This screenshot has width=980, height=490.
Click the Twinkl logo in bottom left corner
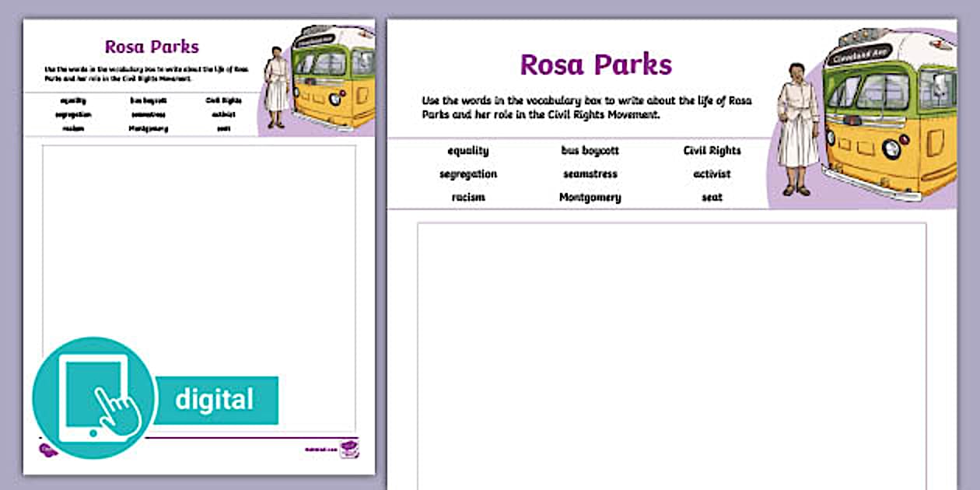coord(48,450)
